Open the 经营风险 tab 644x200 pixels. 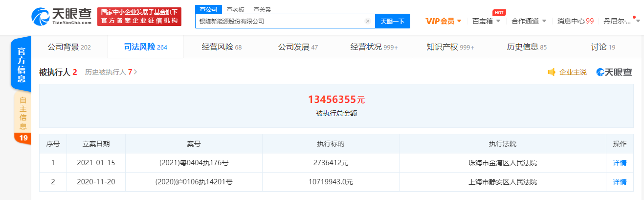coord(222,47)
